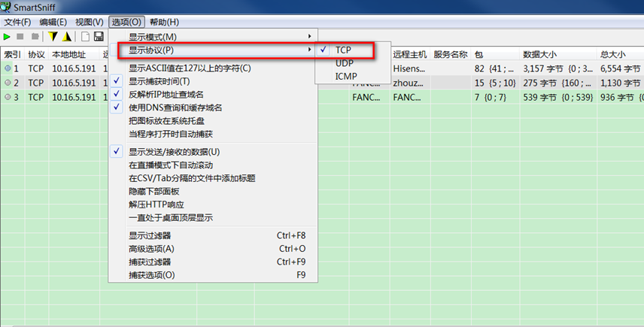Toggle the checked 反解析IP地址查域名 option
Screen dimensions: 644x327
click(213, 95)
